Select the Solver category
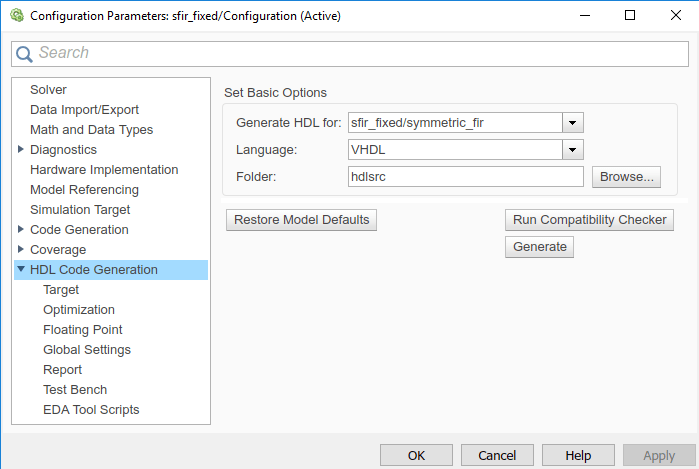Image resolution: width=699 pixels, height=469 pixels. point(48,89)
